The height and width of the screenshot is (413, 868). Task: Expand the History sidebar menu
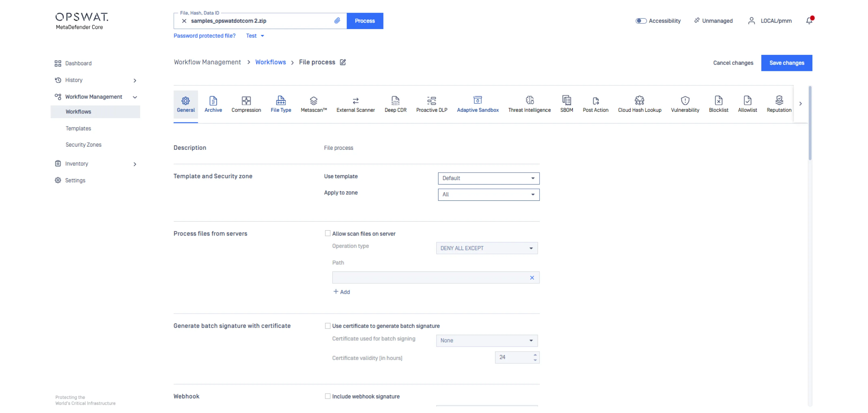(134, 80)
